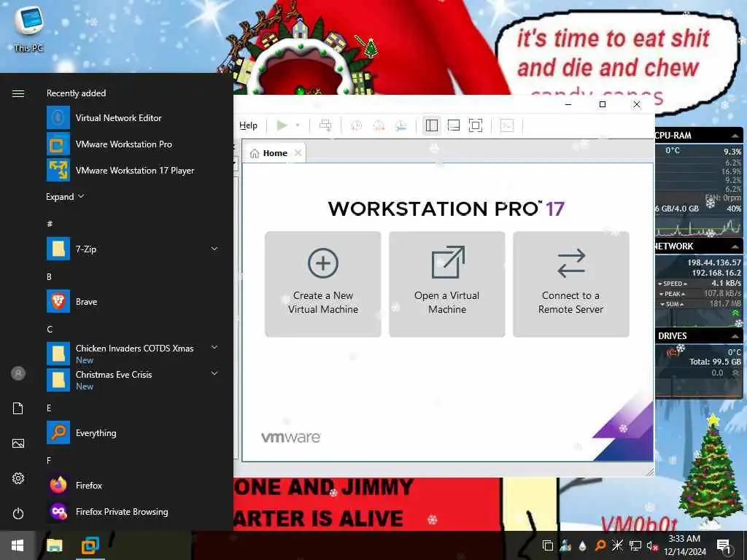Screen dimensions: 747x560
Task: Toggle library sidebar view icon
Action: click(x=432, y=125)
